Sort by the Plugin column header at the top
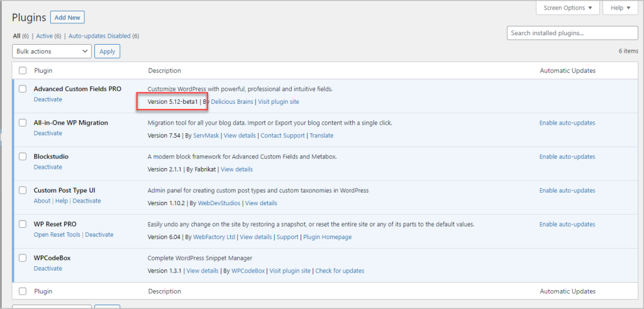The width and height of the screenshot is (644, 309). tap(43, 70)
